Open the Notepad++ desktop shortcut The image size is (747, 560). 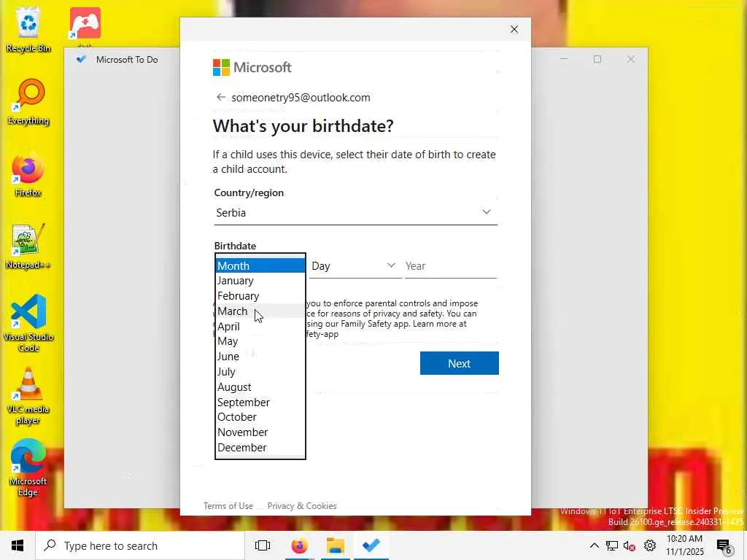[28, 246]
